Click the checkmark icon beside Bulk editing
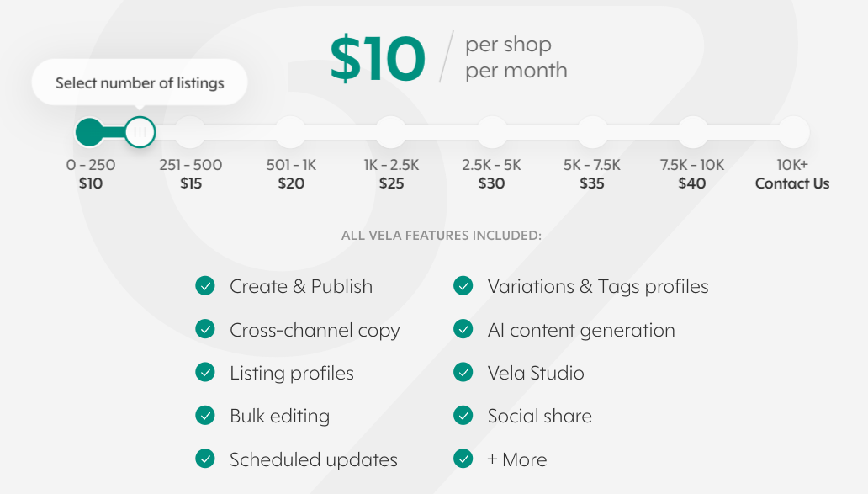This screenshot has width=868, height=494. [x=204, y=416]
